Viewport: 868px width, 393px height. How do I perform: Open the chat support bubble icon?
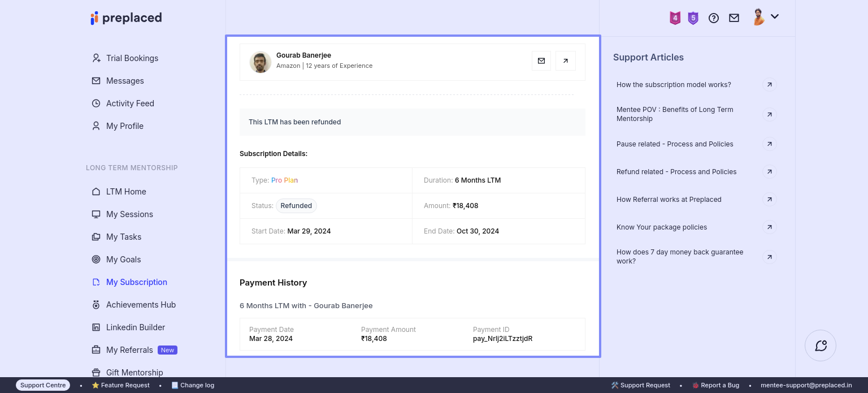tap(821, 346)
